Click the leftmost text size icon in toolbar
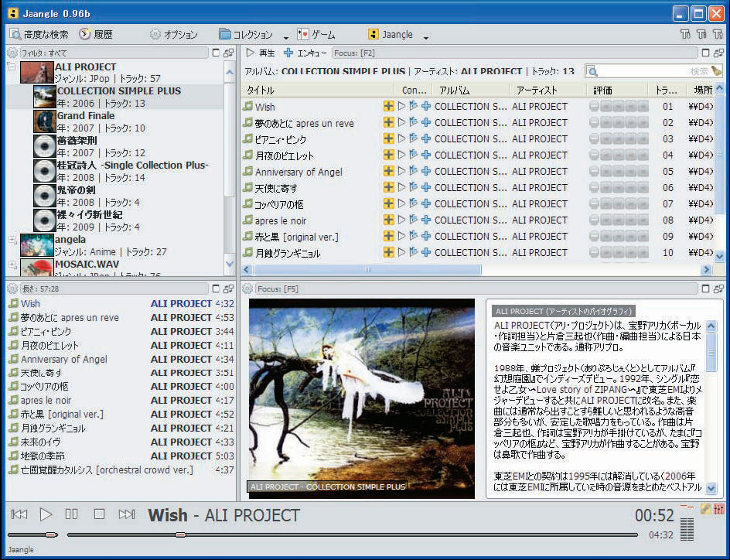This screenshot has width=730, height=560. click(x=685, y=34)
